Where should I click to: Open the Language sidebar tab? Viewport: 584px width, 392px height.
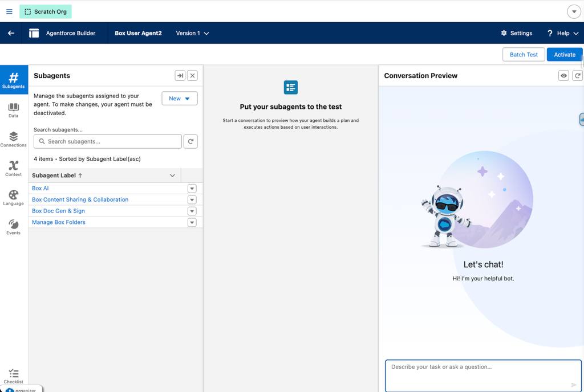[14, 198]
